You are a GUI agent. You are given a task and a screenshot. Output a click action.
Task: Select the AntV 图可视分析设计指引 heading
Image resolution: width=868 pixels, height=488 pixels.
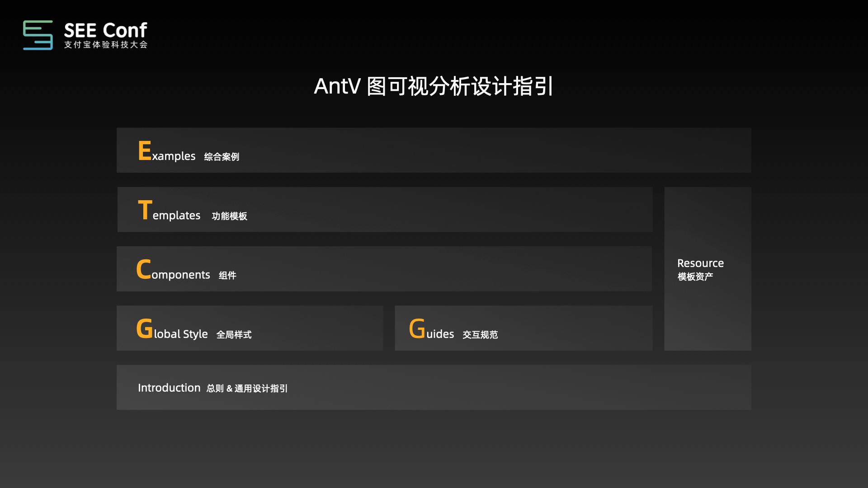click(x=434, y=86)
